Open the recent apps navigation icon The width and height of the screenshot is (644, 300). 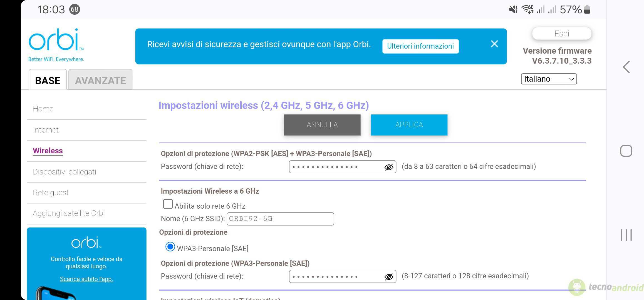coord(626,235)
